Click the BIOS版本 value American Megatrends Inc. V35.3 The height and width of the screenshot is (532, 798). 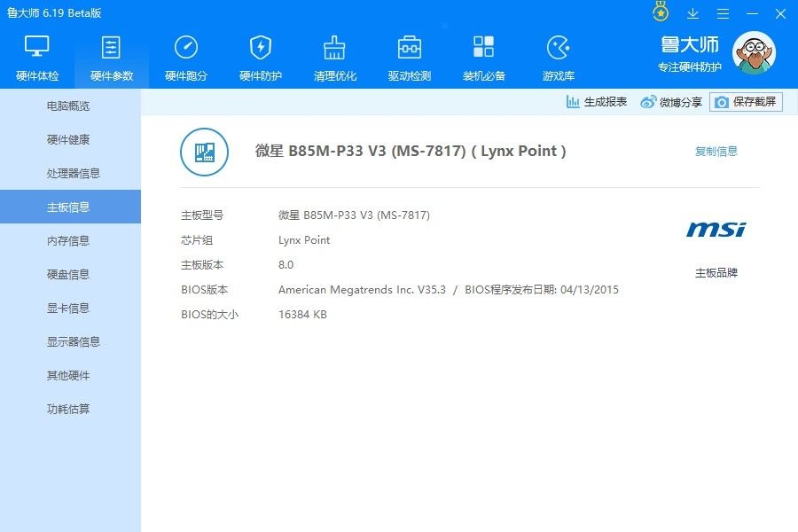point(362,290)
